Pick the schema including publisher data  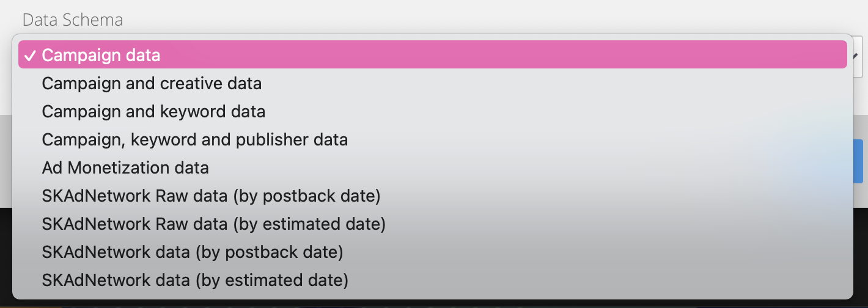pos(194,140)
